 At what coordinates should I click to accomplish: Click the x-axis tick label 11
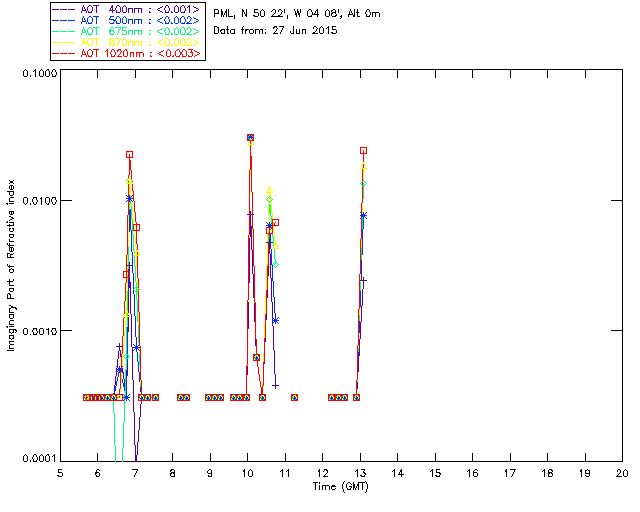pyautogui.click(x=285, y=473)
